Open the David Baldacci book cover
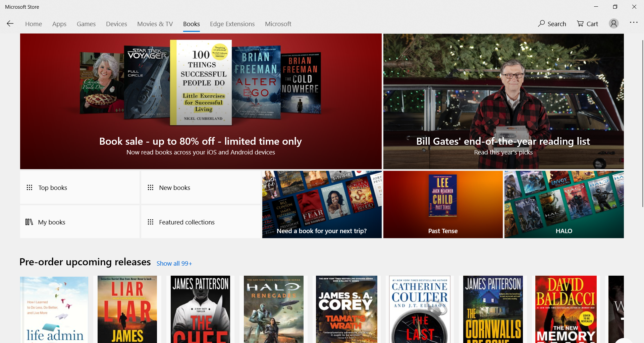Image resolution: width=644 pixels, height=343 pixels. [566, 310]
